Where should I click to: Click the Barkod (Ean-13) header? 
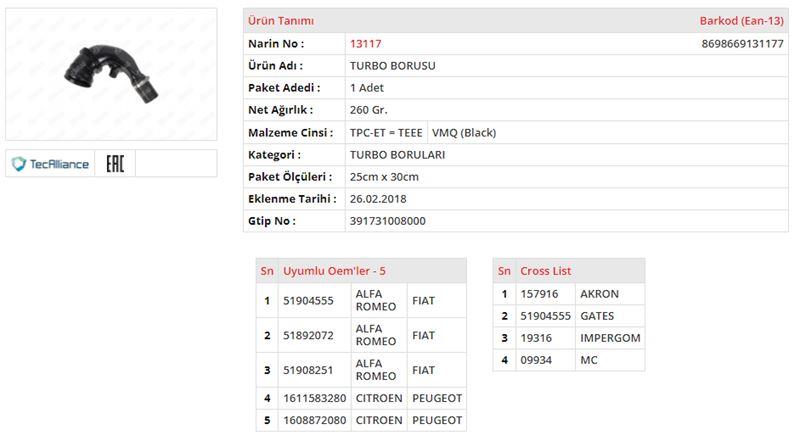coord(741,21)
